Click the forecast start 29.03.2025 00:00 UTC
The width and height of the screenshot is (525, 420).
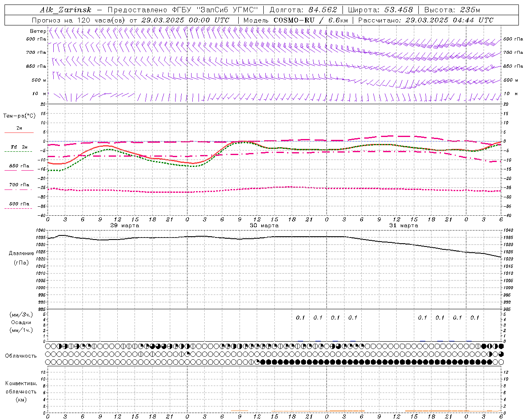[185, 20]
